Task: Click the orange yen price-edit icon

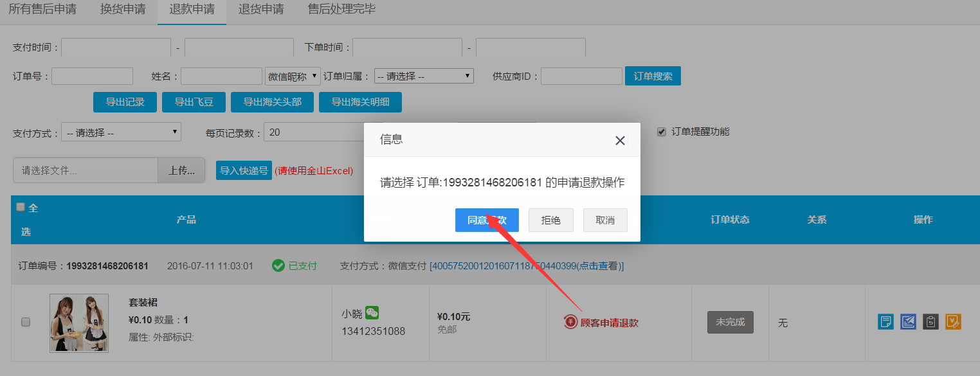Action: pyautogui.click(x=953, y=321)
